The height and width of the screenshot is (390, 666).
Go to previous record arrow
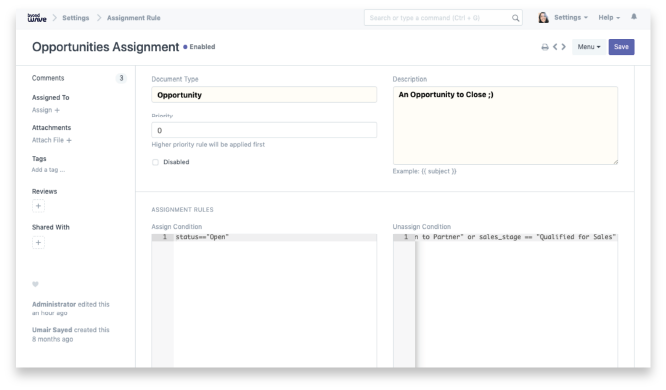[x=555, y=47]
